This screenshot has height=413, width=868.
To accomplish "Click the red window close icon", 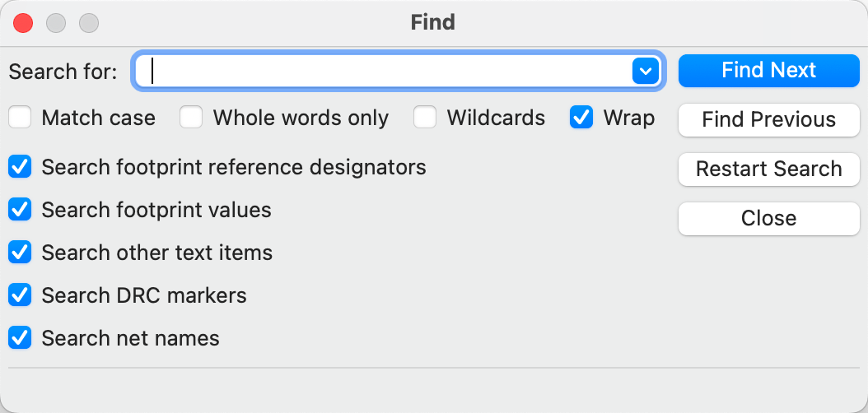I will pyautogui.click(x=23, y=23).
